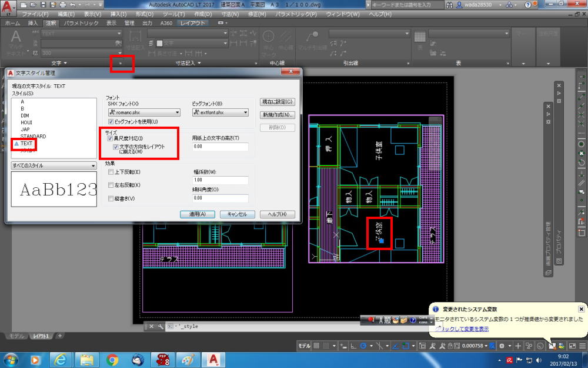Enable the 左右反転 backwards checkbox
The height and width of the screenshot is (368, 588).
coord(111,185)
